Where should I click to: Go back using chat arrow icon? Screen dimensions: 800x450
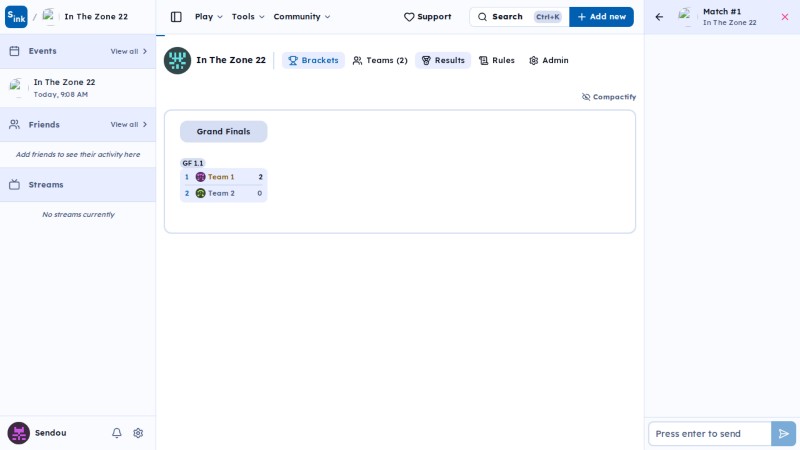[x=659, y=17]
